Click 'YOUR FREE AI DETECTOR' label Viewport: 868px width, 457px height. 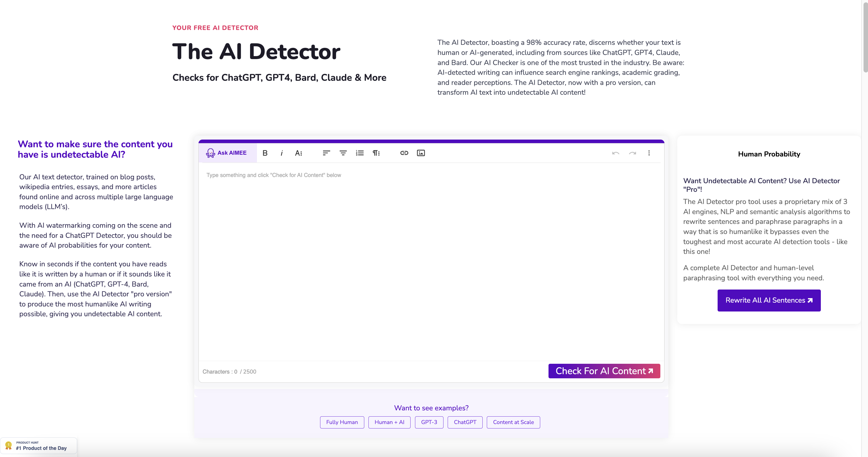(x=215, y=28)
